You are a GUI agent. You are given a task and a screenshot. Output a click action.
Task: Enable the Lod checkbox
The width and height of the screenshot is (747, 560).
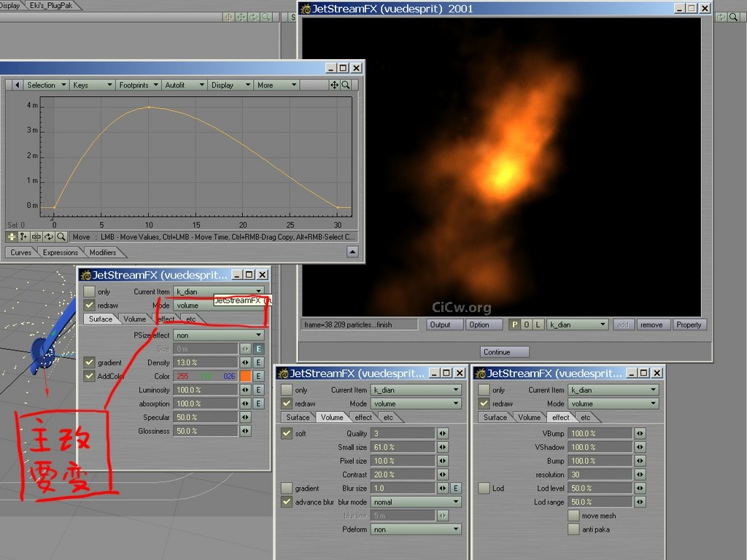[x=484, y=488]
